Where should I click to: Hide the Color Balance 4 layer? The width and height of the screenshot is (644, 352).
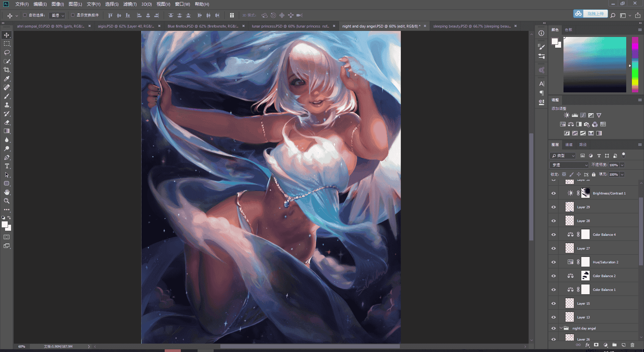click(553, 234)
